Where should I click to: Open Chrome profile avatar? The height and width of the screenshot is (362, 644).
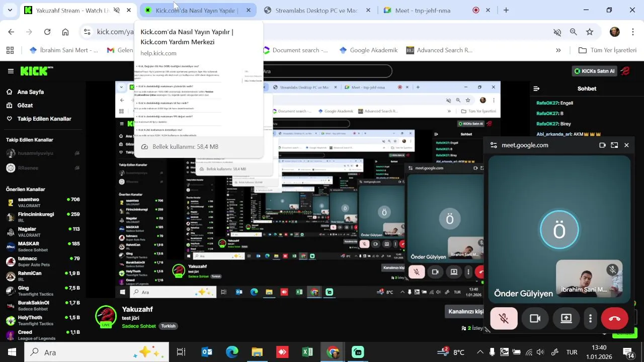[615, 32]
